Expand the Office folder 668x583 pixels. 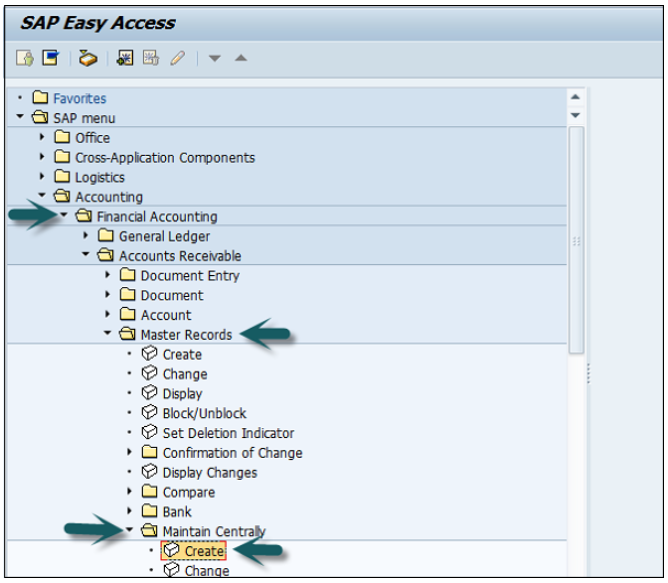click(42, 137)
